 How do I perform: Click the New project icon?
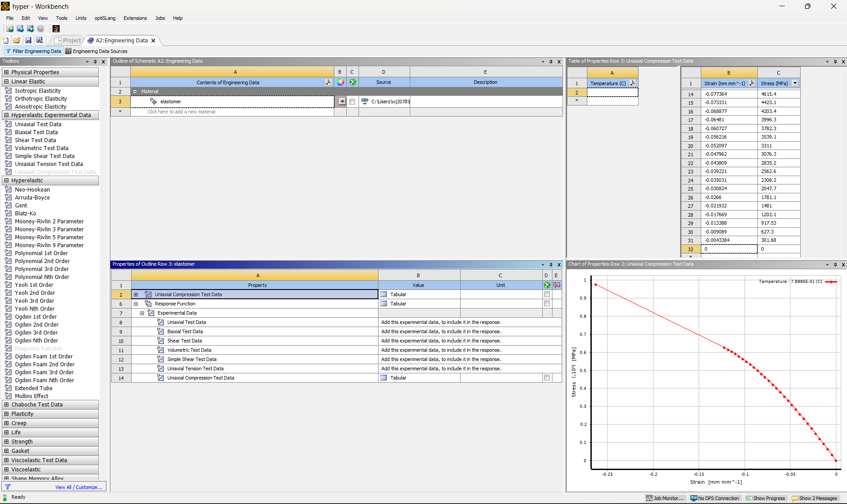[6, 40]
